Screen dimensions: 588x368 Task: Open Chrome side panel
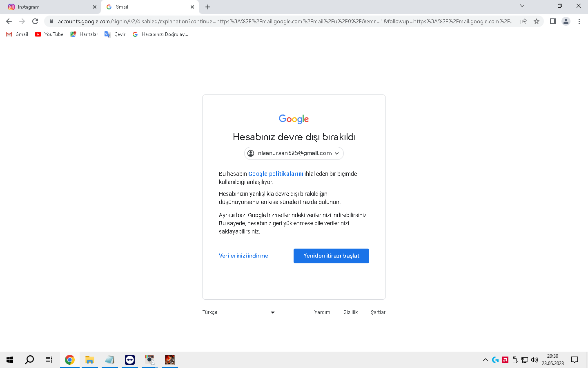553,21
